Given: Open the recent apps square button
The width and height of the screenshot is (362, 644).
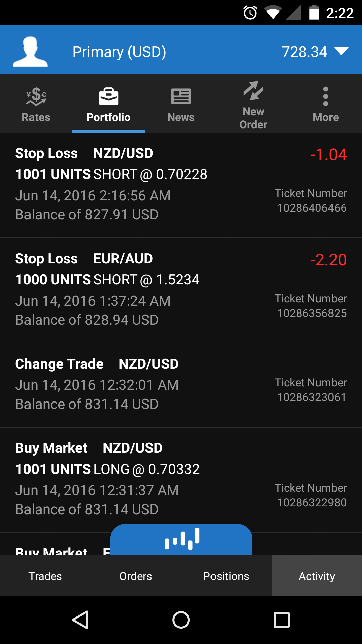Looking at the screenshot, I should [282, 620].
